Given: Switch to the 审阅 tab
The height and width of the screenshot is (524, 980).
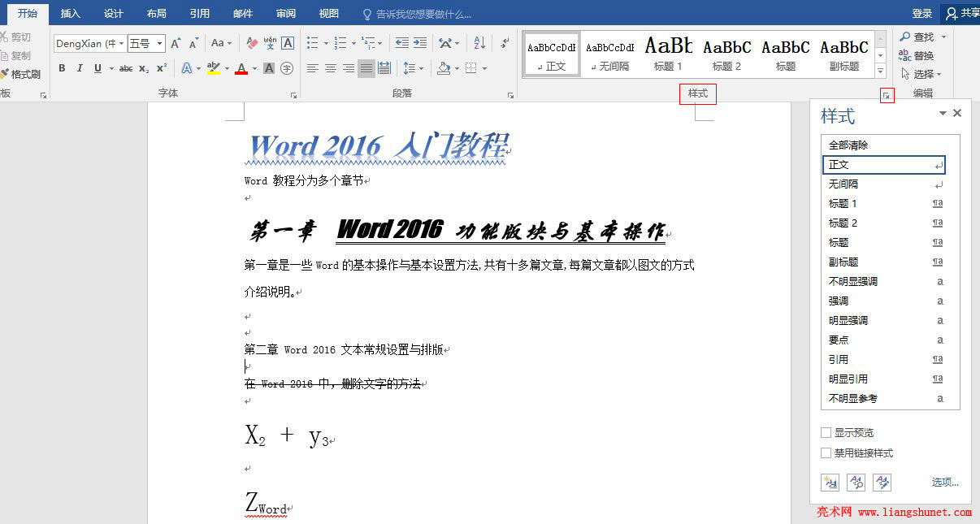Looking at the screenshot, I should tap(286, 14).
